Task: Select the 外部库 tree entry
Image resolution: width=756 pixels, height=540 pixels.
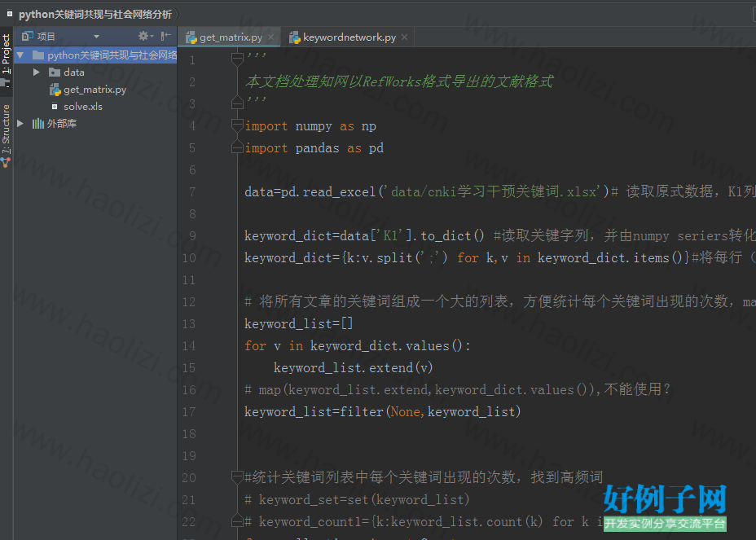Action: point(62,124)
